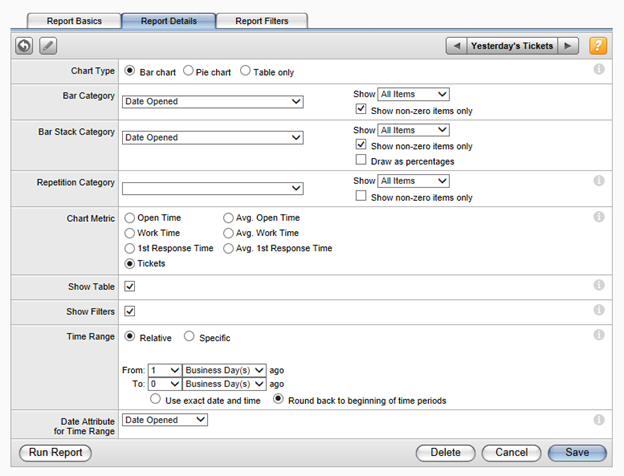Select Bar chart radio button
The height and width of the screenshot is (476, 624).
pyautogui.click(x=130, y=71)
